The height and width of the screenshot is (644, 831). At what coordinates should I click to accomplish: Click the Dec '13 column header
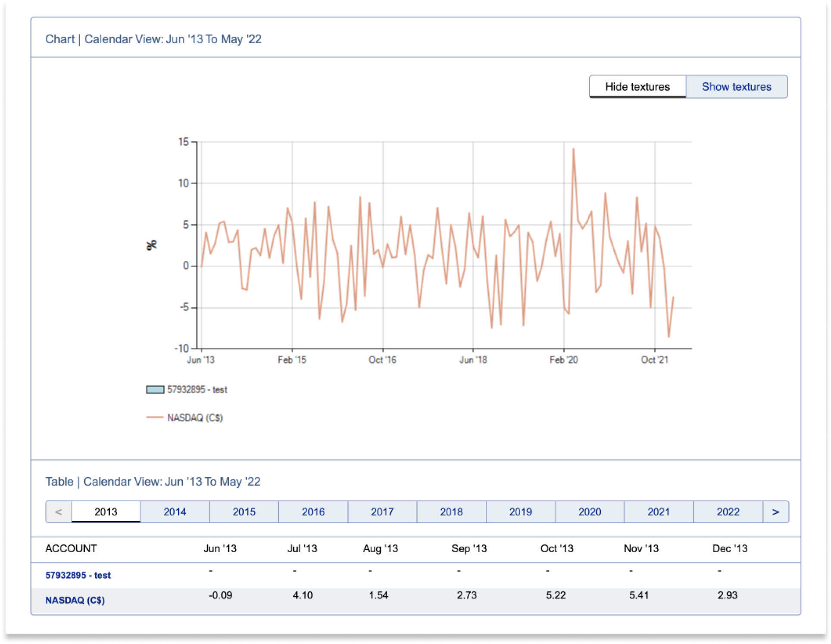click(x=730, y=548)
